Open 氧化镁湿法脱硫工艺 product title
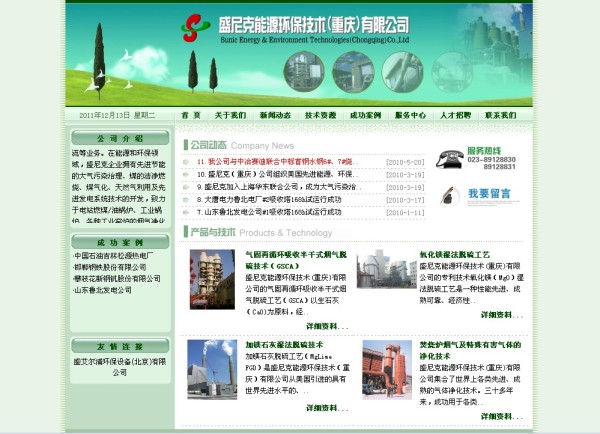Screen dimensions: 600x434 455,255
